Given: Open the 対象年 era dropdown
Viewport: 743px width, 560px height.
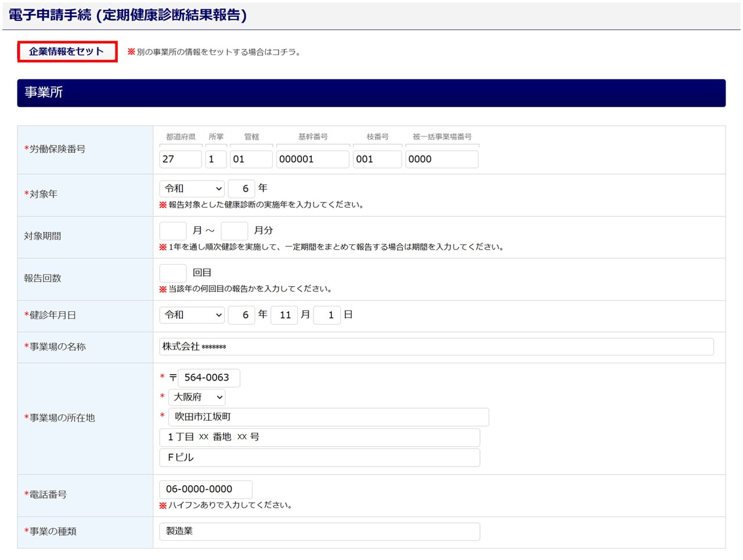Looking at the screenshot, I should coord(192,189).
